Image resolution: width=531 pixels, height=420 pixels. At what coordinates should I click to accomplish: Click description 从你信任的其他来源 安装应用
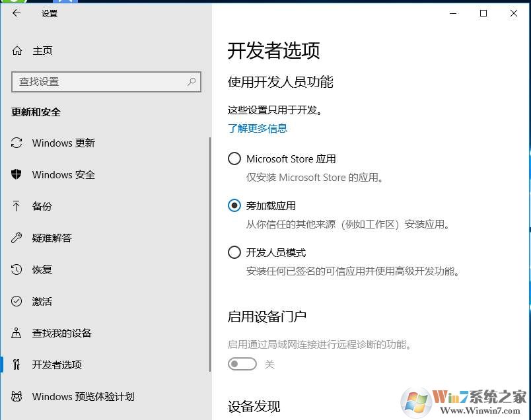[x=348, y=225]
